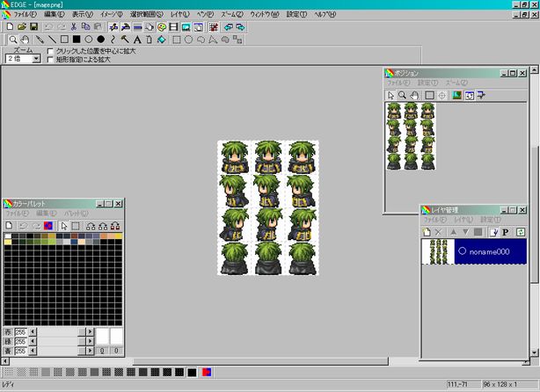Viewport: 540px width, 392px height.
Task: Enable the zoom-centered-on-click checkbox
Action: tap(50, 51)
